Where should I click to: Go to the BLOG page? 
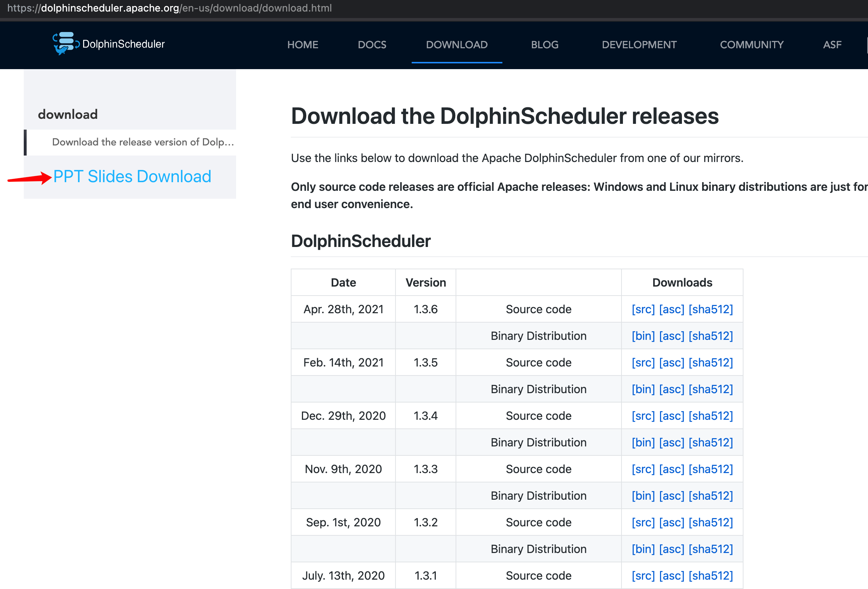tap(544, 45)
